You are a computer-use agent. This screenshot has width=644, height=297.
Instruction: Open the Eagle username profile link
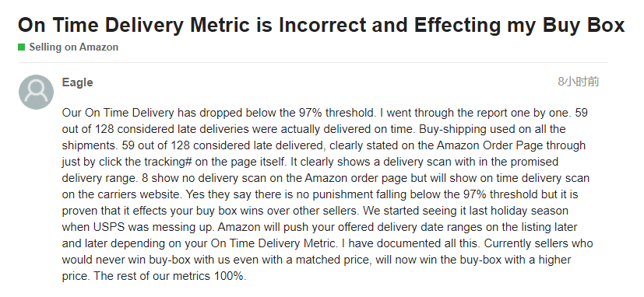pyautogui.click(x=77, y=82)
